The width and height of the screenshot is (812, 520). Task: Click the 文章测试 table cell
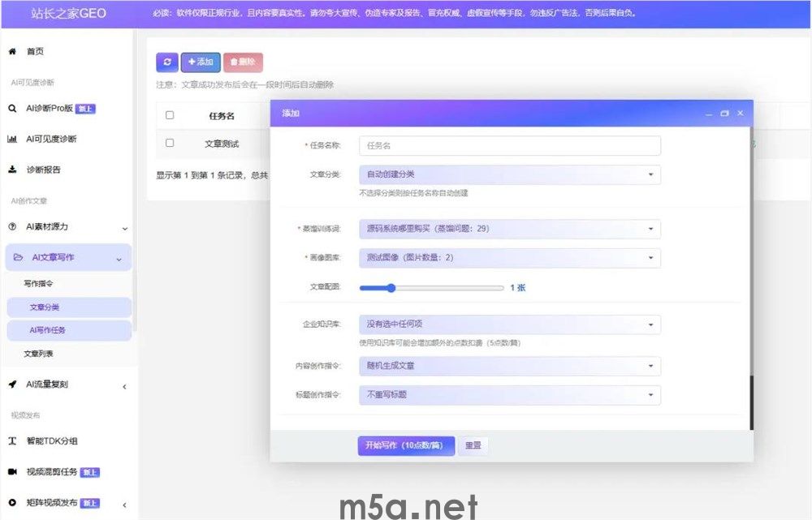pos(222,144)
